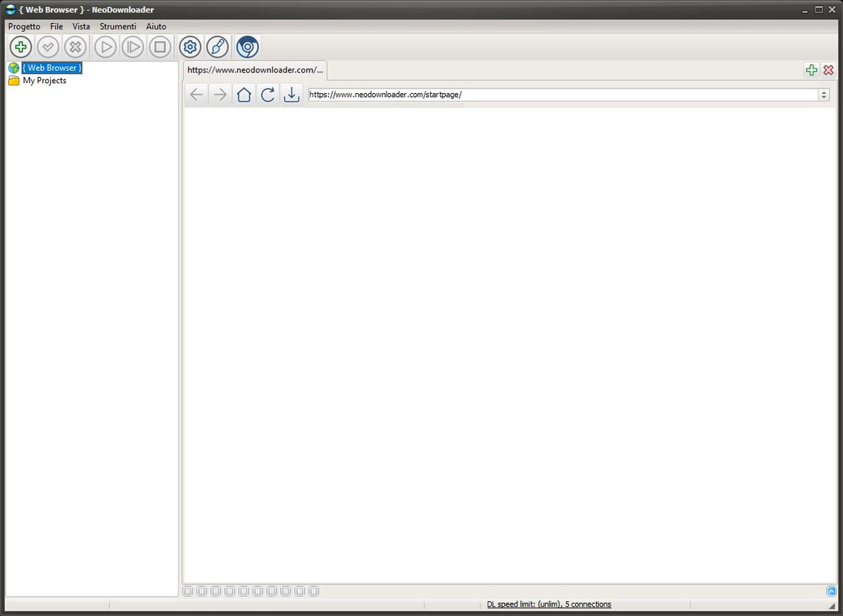
Task: Click the green plus New Project icon
Action: pos(21,47)
